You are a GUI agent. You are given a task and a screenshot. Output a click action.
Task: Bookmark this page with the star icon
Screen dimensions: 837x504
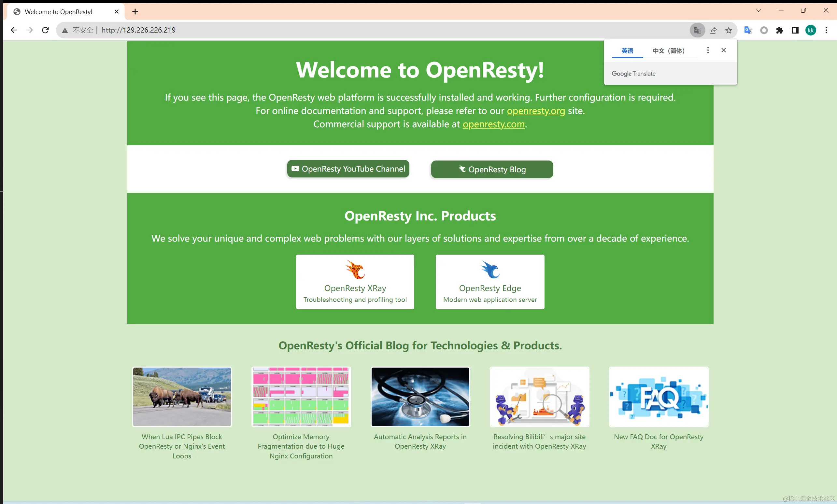pos(729,30)
